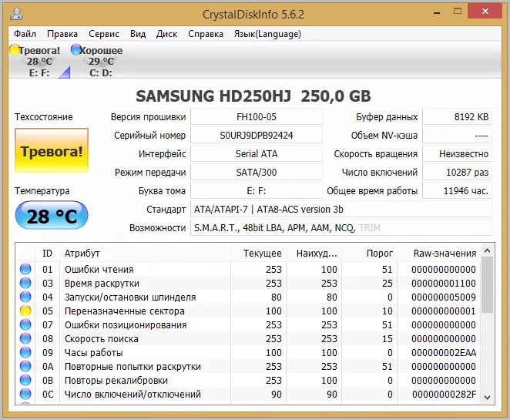Minimize the CrystalDiskInfo window
The width and height of the screenshot is (510, 420).
[437, 12]
